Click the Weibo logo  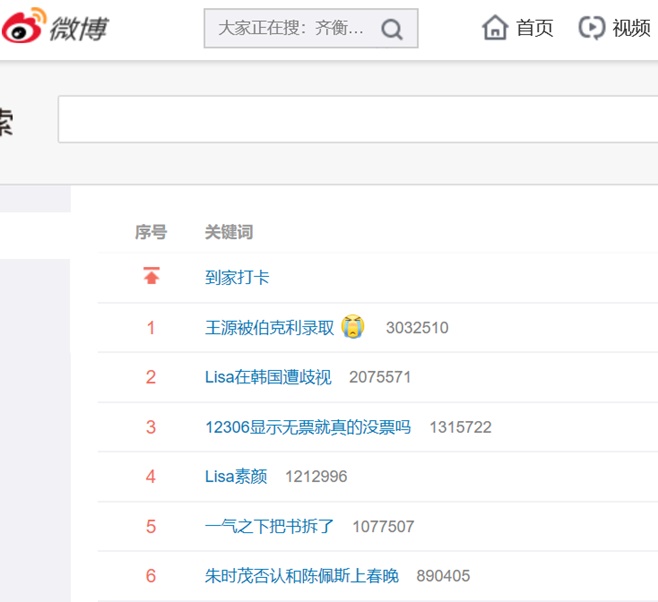click(55, 28)
